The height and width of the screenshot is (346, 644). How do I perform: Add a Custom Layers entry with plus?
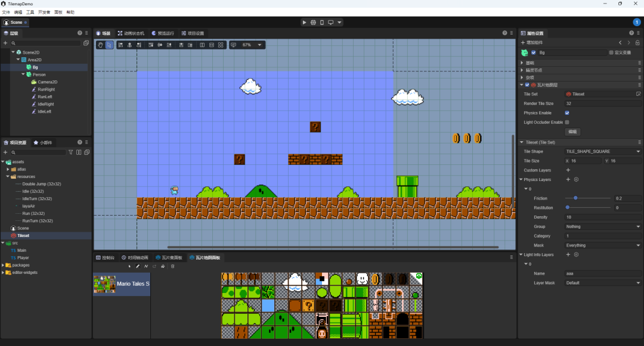(568, 170)
